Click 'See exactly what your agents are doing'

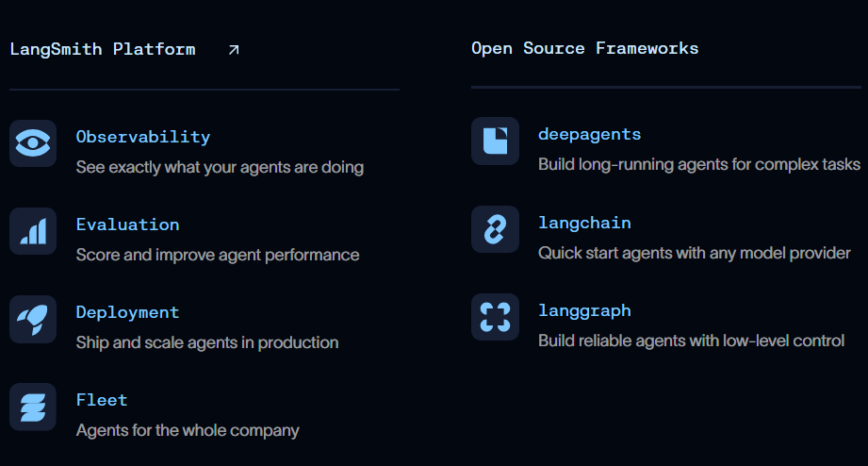coord(220,167)
